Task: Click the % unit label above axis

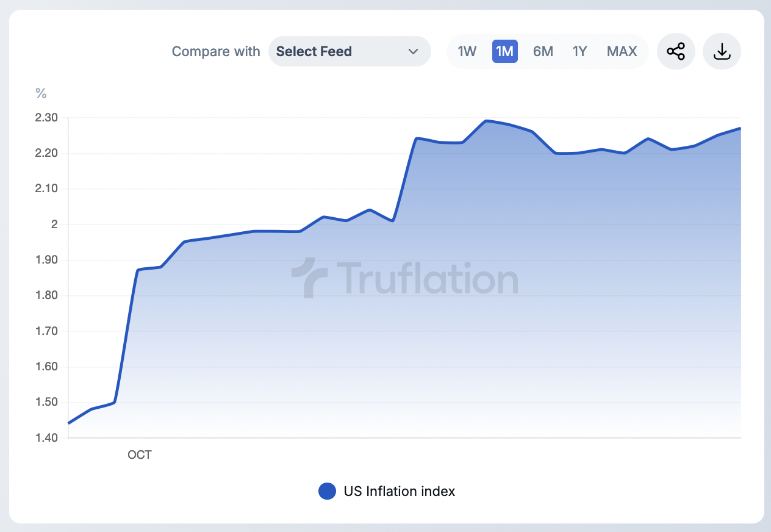Action: point(41,93)
